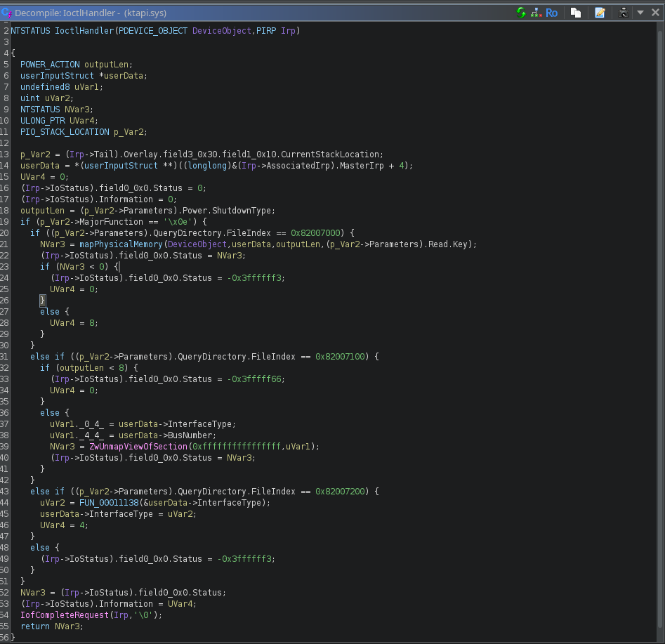
Task: Click 0xffffffffffffffff argument on line 39
Action: coord(237,446)
